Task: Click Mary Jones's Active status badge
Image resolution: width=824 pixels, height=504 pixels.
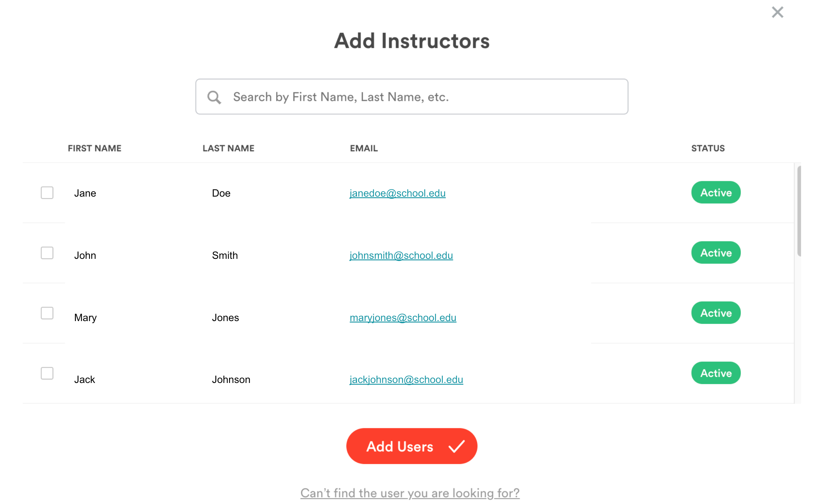Action: [x=716, y=313]
